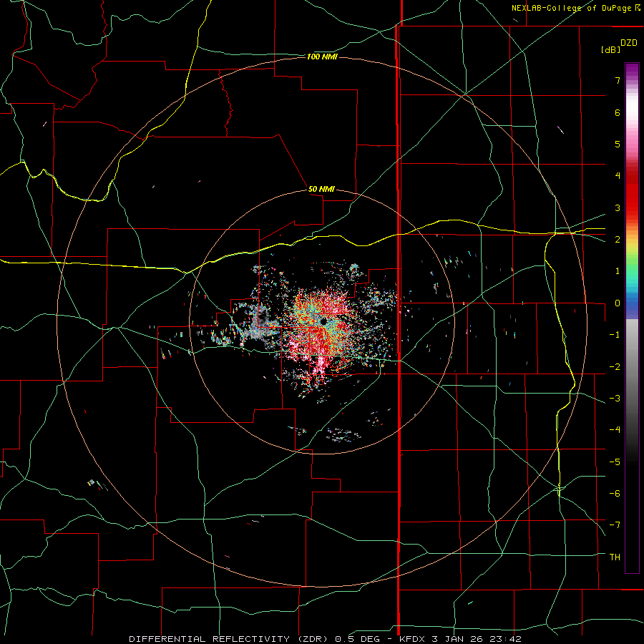This screenshot has height=644, width=644.
Task: Click the 0 dB scale label
Action: [x=618, y=303]
